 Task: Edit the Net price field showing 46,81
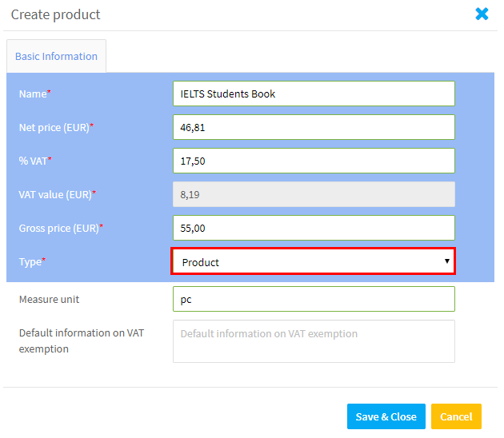(x=314, y=127)
